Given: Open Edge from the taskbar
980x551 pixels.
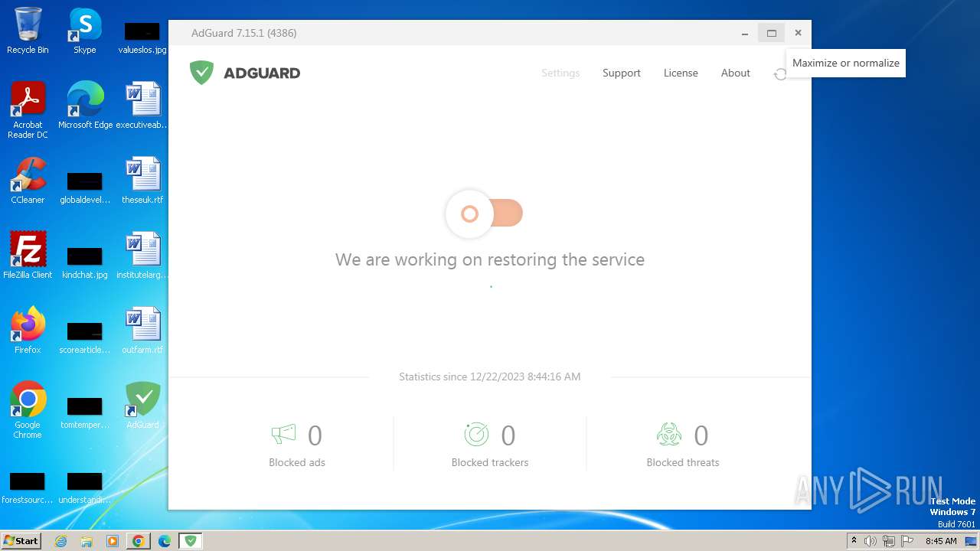Looking at the screenshot, I should 165,541.
